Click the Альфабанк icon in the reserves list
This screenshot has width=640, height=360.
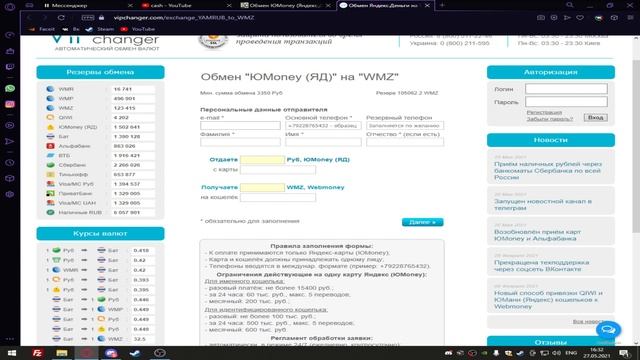[x=50, y=146]
